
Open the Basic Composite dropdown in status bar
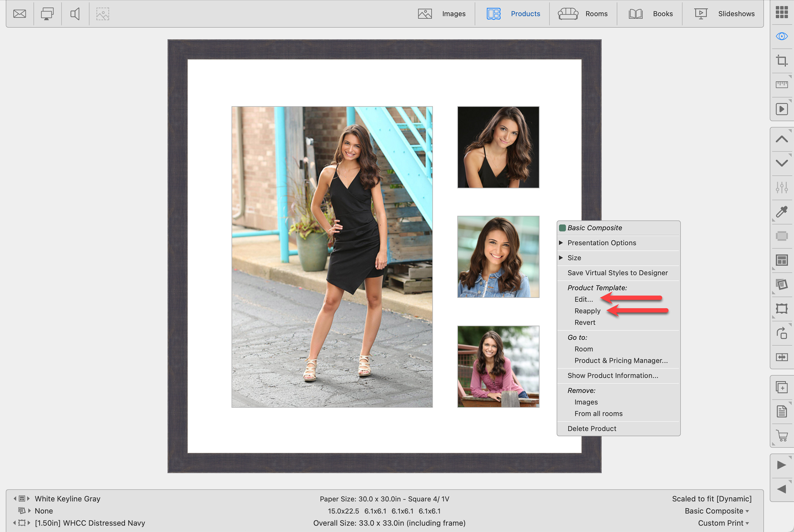717,511
